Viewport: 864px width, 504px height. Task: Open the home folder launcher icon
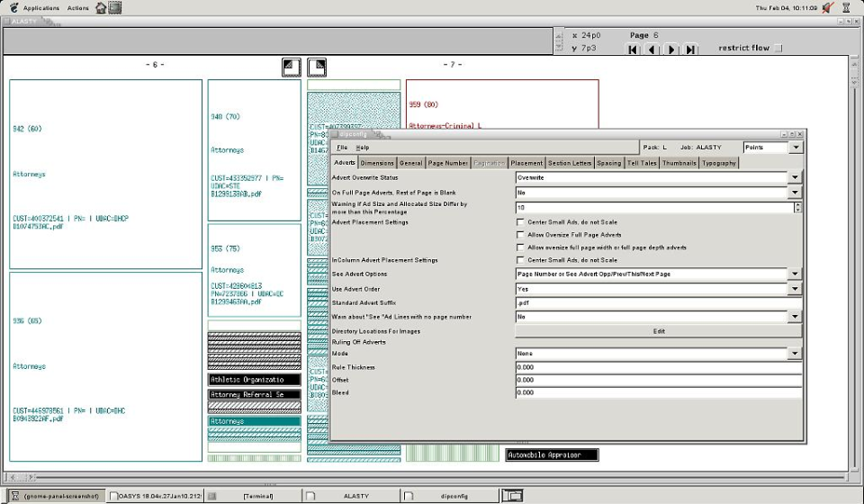coord(101,8)
